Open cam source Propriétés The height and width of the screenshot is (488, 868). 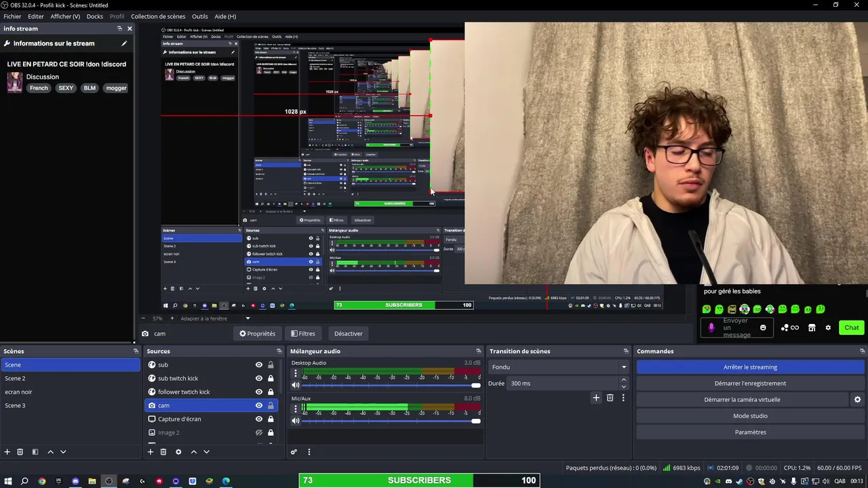click(257, 333)
